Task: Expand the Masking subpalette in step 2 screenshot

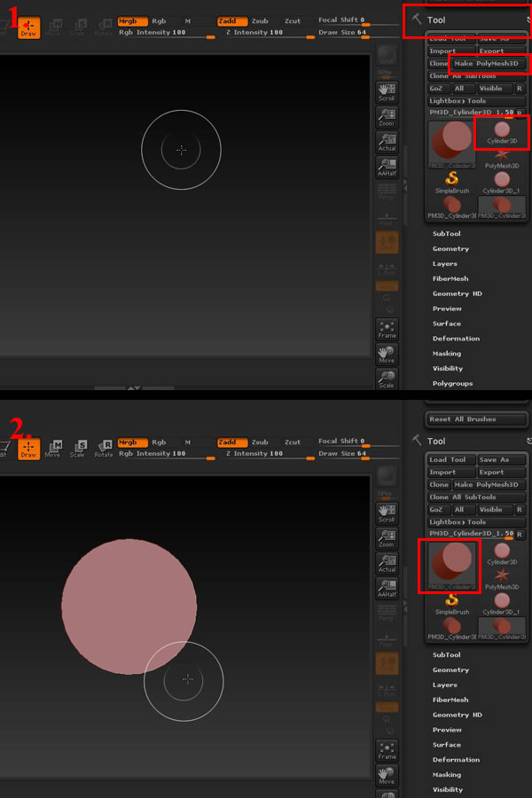Action: click(x=447, y=775)
